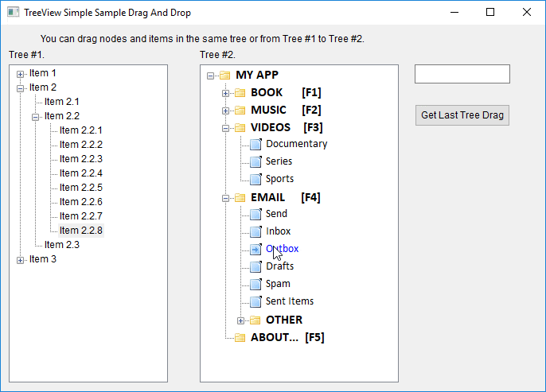
Task: Collapse the EMAIL node
Action: [226, 198]
